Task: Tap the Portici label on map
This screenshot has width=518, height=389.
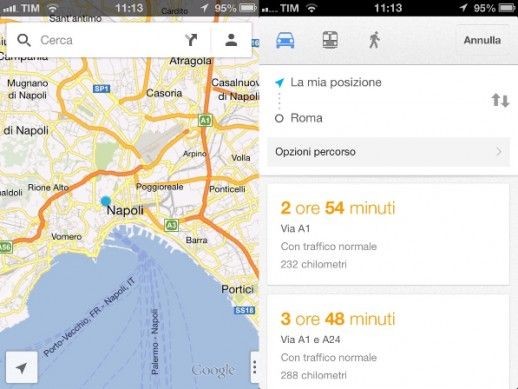Action: tap(238, 289)
